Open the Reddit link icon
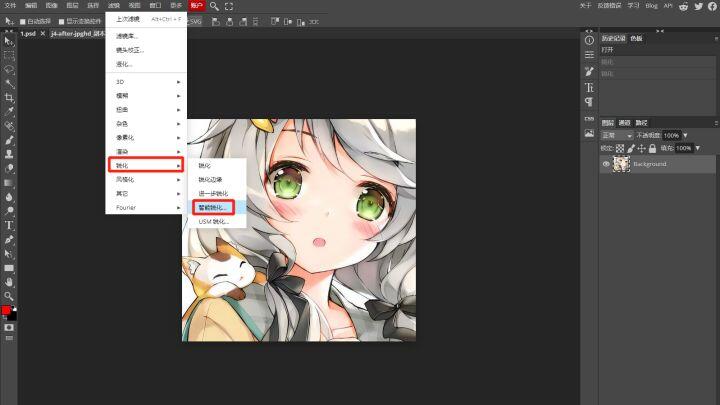 tap(684, 6)
